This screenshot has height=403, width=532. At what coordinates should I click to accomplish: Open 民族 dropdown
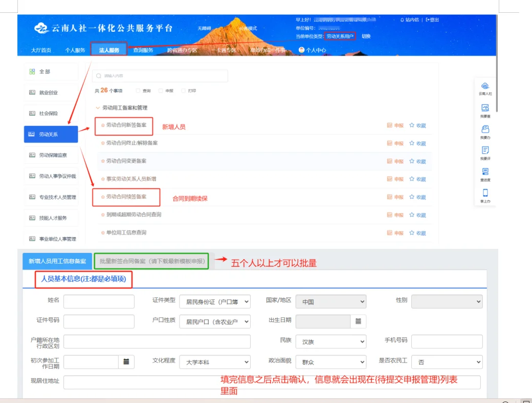(x=331, y=342)
